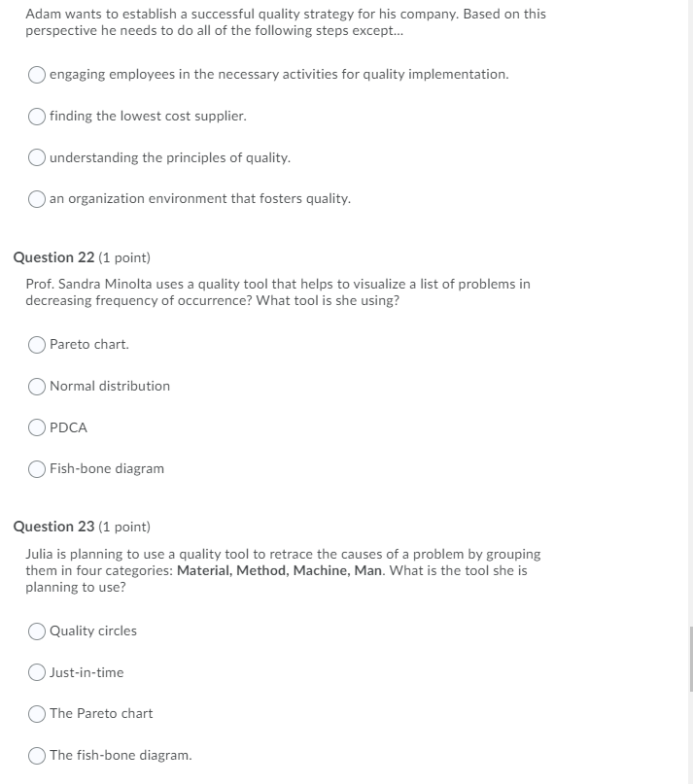Select 'finding the lowest cost supplier' option
The width and height of the screenshot is (693, 784).
click(36, 117)
